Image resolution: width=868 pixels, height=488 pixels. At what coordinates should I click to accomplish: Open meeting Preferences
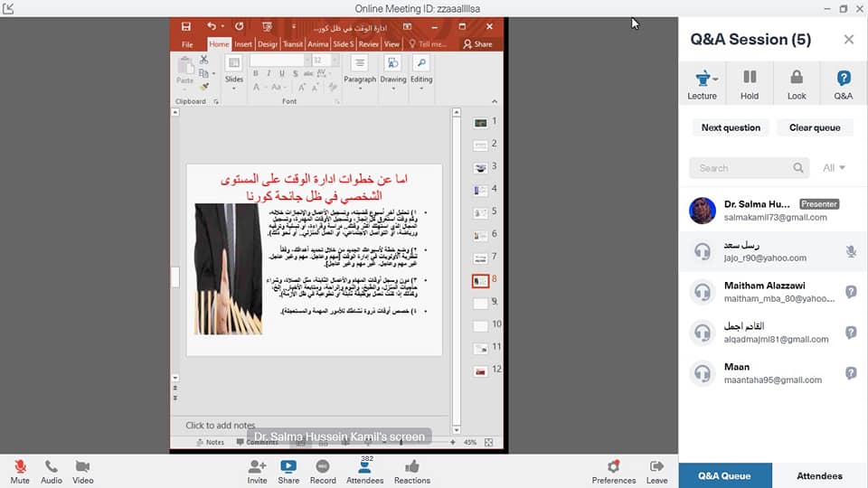pos(614,471)
